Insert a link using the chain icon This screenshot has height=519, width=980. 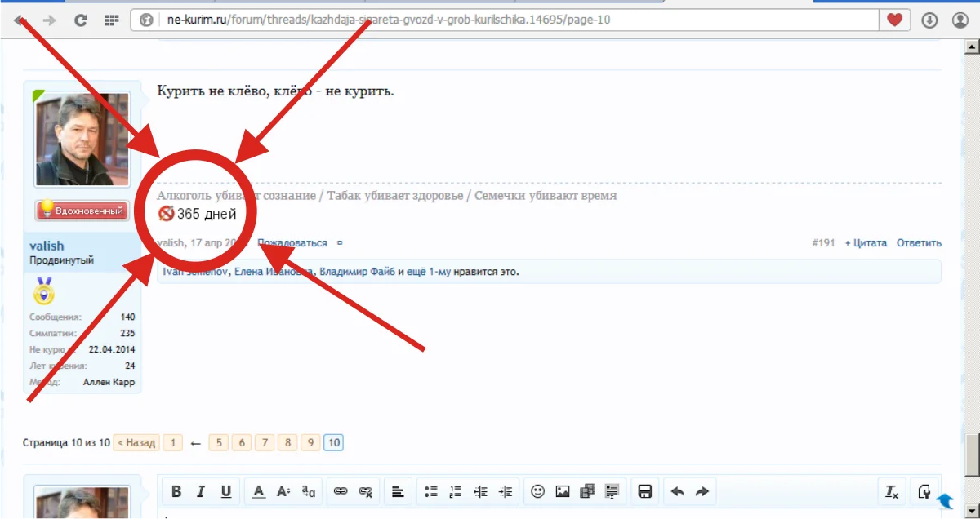click(341, 491)
